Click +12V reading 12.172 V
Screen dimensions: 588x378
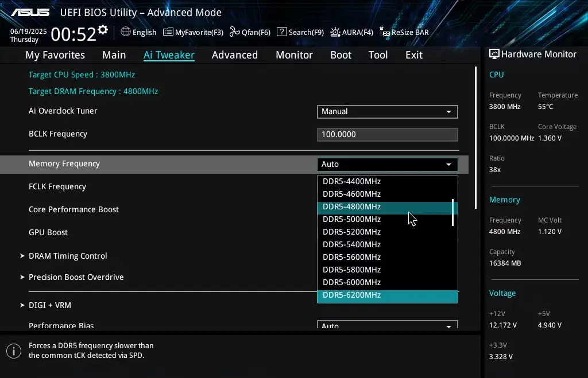click(x=503, y=325)
